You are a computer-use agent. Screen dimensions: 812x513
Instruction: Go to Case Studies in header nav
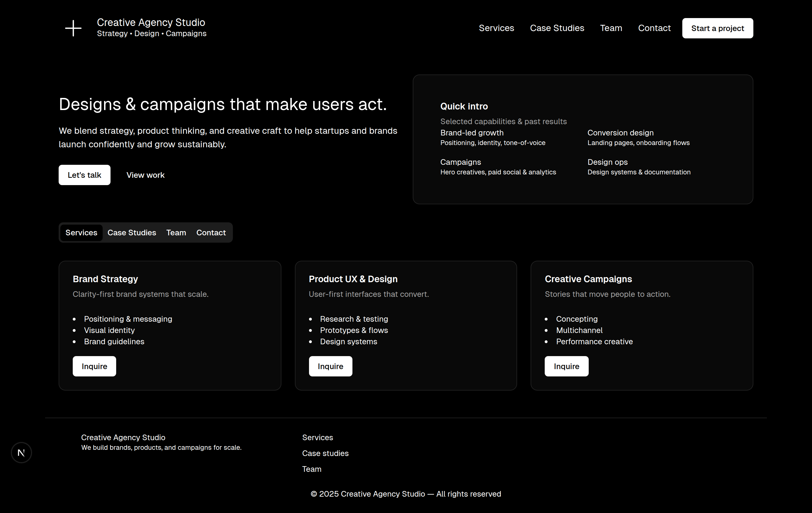557,28
